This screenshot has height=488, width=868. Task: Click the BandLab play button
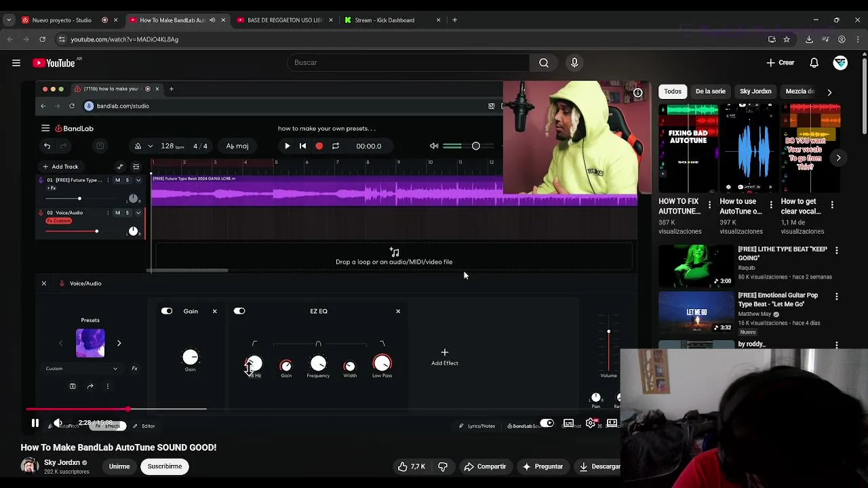287,146
